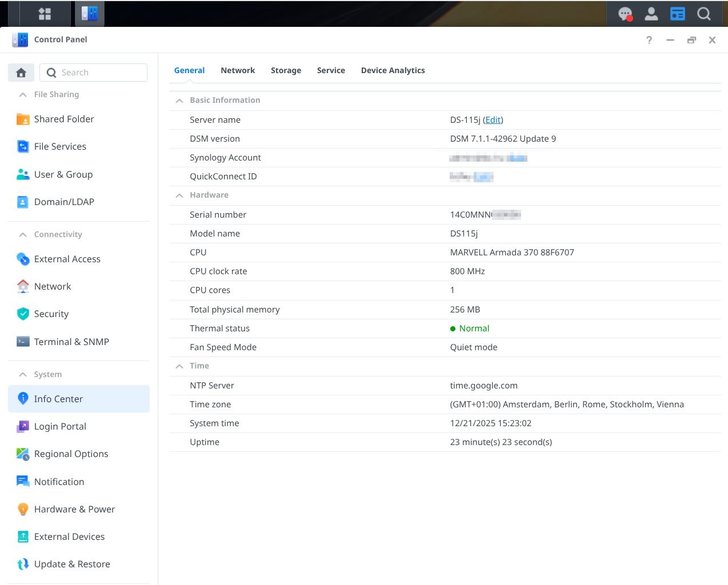728x585 pixels.
Task: Select the Control Panel taskbar icon
Action: point(90,14)
